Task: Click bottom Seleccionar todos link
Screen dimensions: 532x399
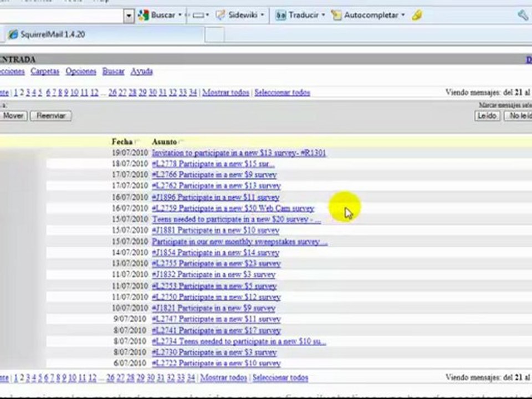Action: (280, 377)
